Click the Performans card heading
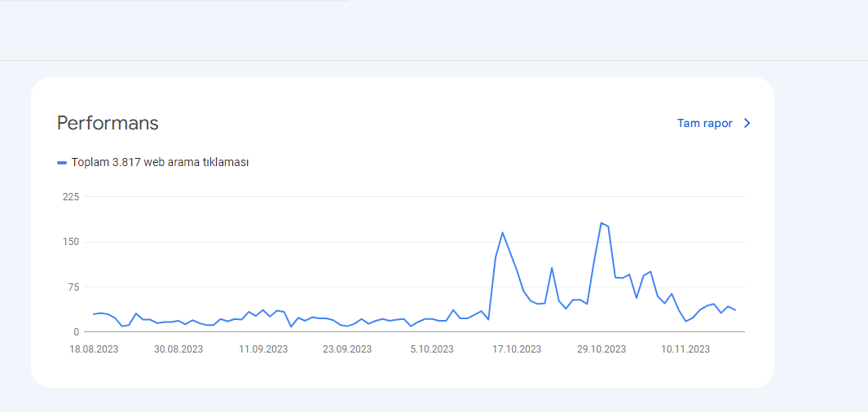868x412 pixels. tap(108, 123)
